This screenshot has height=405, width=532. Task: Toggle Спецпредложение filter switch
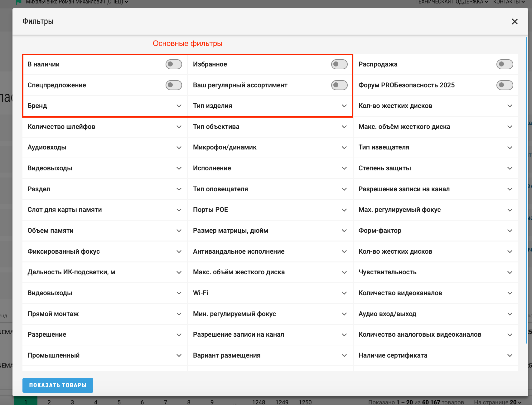174,85
